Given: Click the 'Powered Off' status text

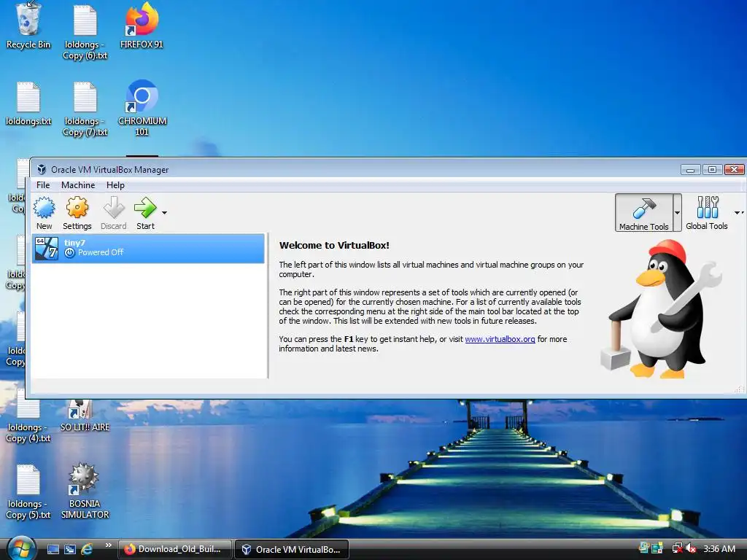Looking at the screenshot, I should point(101,252).
